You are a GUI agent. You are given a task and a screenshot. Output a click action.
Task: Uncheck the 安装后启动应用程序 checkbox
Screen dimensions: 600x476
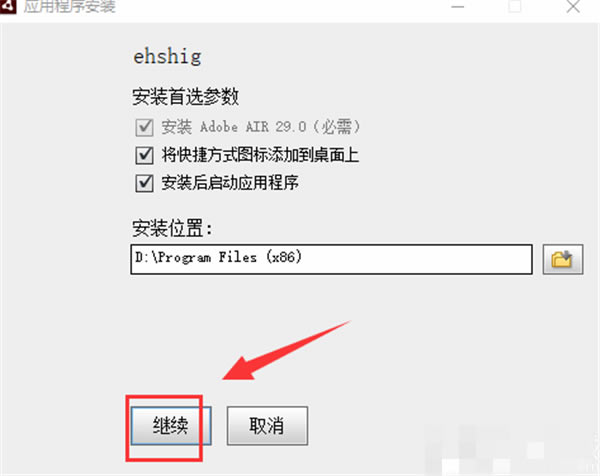point(144,183)
